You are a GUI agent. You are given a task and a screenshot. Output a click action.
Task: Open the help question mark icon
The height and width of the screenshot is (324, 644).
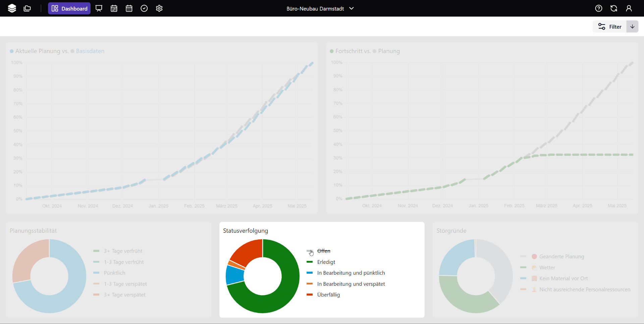(599, 8)
